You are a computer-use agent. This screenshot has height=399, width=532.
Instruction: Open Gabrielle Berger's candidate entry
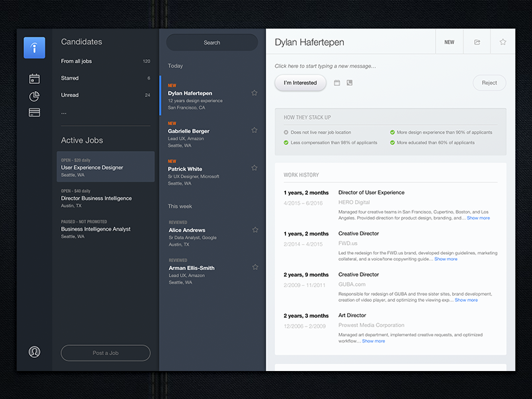pos(212,134)
